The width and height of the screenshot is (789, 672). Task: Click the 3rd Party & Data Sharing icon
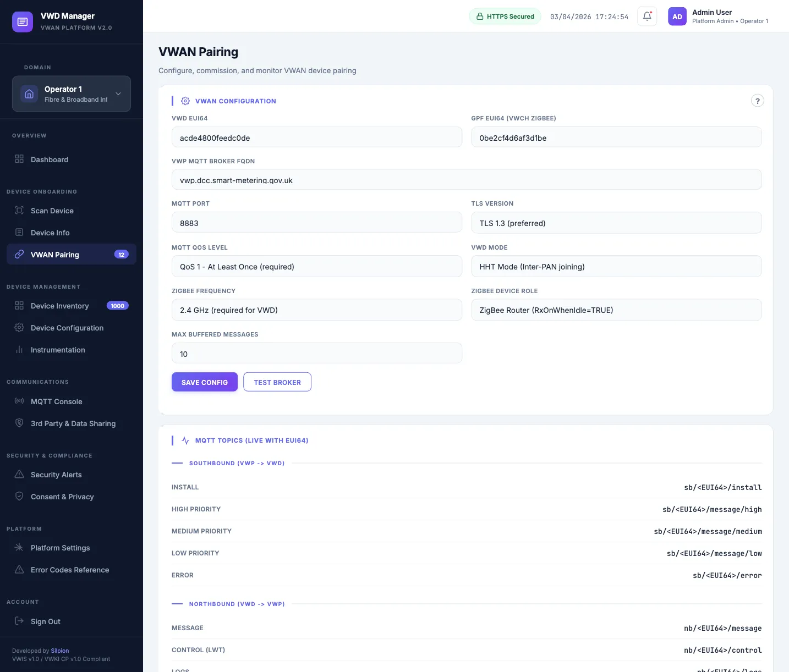(x=19, y=423)
